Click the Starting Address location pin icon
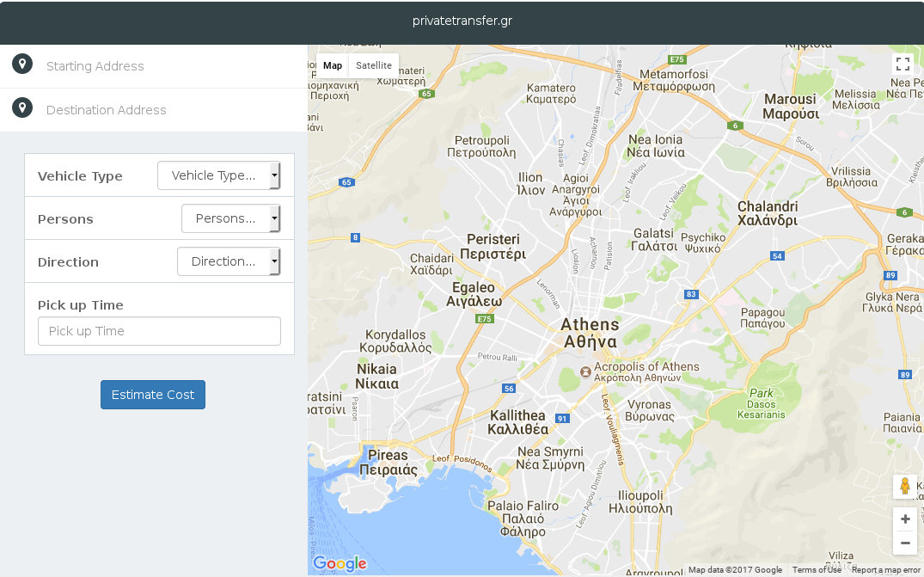 click(22, 64)
